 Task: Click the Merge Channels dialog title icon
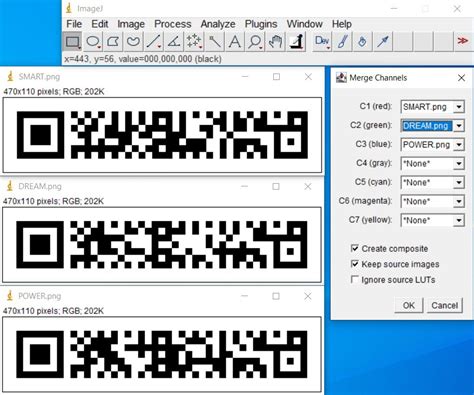(x=341, y=78)
